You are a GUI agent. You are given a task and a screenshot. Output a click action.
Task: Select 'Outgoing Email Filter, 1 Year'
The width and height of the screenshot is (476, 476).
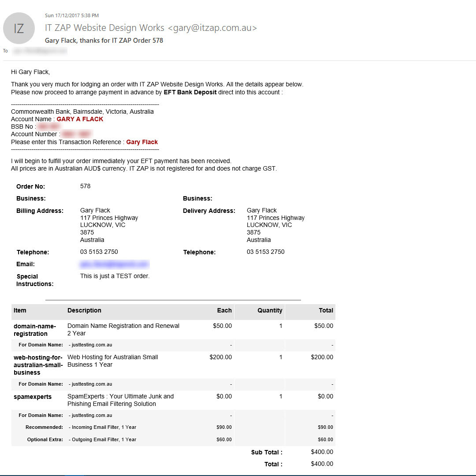click(104, 439)
